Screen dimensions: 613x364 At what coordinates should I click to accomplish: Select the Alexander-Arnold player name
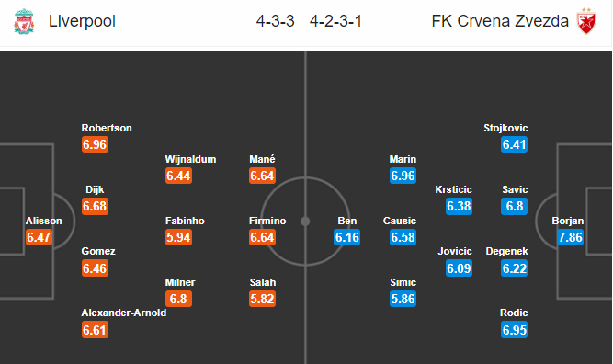(x=124, y=313)
